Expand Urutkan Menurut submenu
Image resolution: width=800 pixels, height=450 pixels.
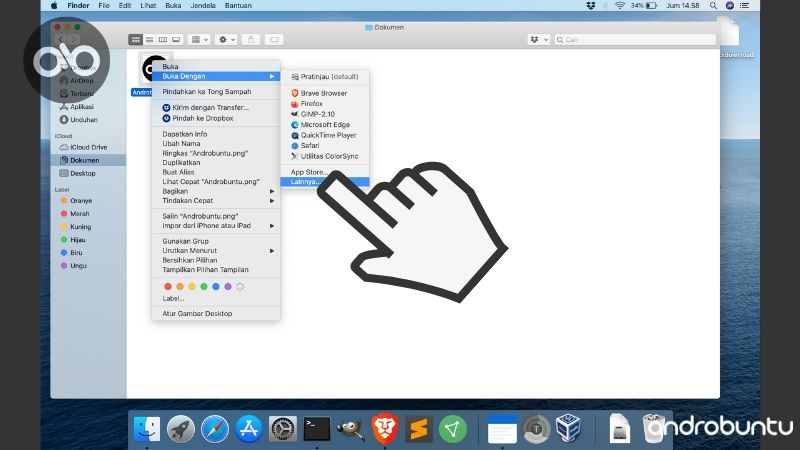click(x=216, y=251)
